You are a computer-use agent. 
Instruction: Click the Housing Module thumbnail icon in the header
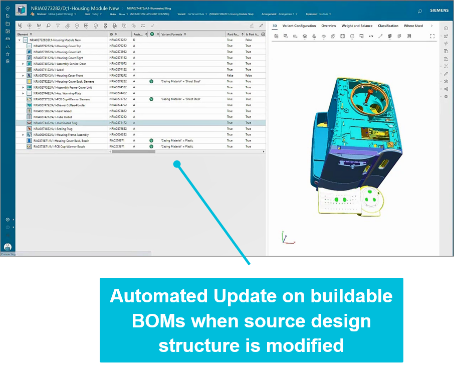[x=21, y=10]
